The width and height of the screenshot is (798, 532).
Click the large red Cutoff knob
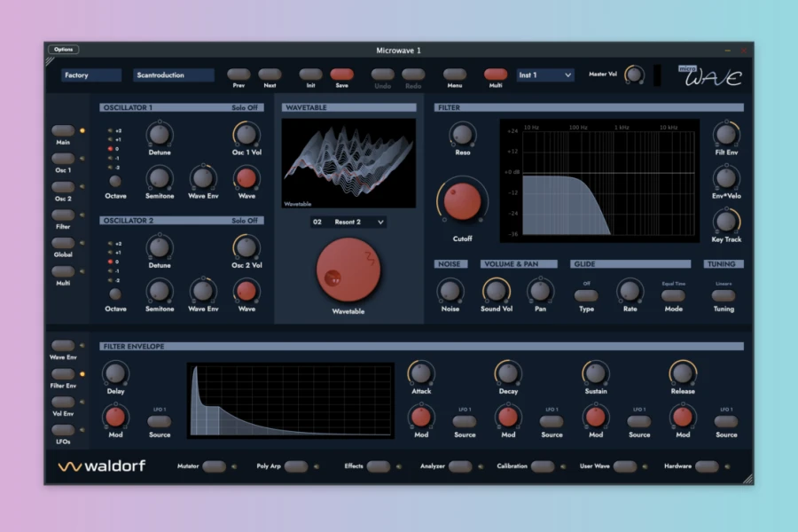pyautogui.click(x=462, y=201)
